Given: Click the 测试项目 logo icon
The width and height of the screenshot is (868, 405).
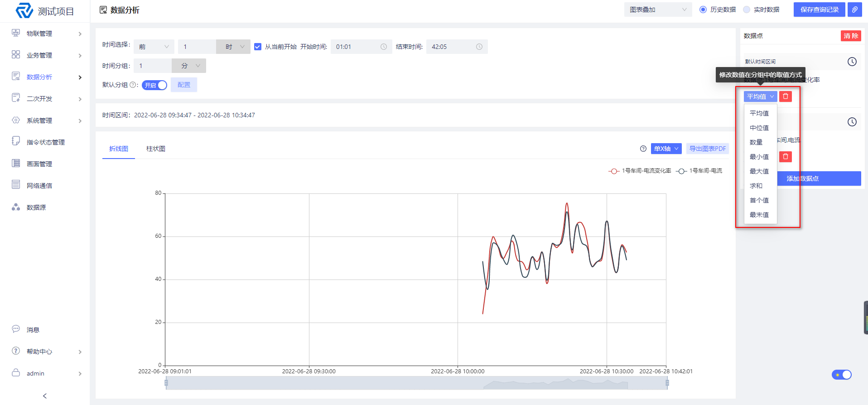Looking at the screenshot, I should point(24,10).
